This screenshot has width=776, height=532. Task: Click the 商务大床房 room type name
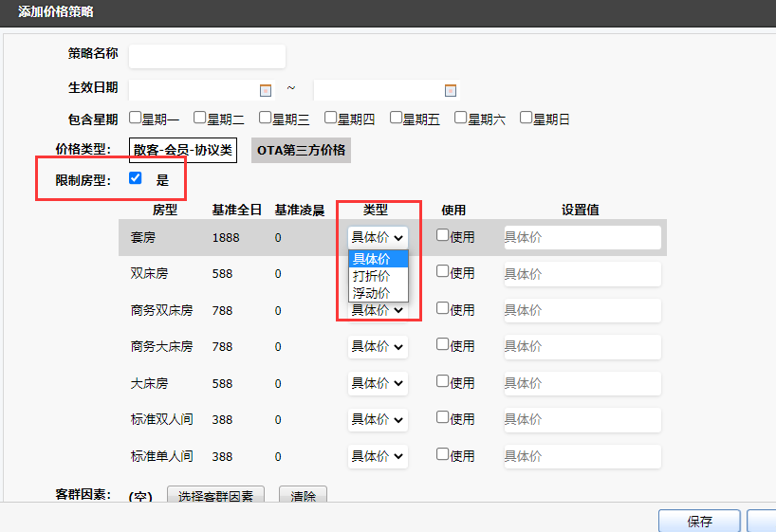(x=162, y=346)
